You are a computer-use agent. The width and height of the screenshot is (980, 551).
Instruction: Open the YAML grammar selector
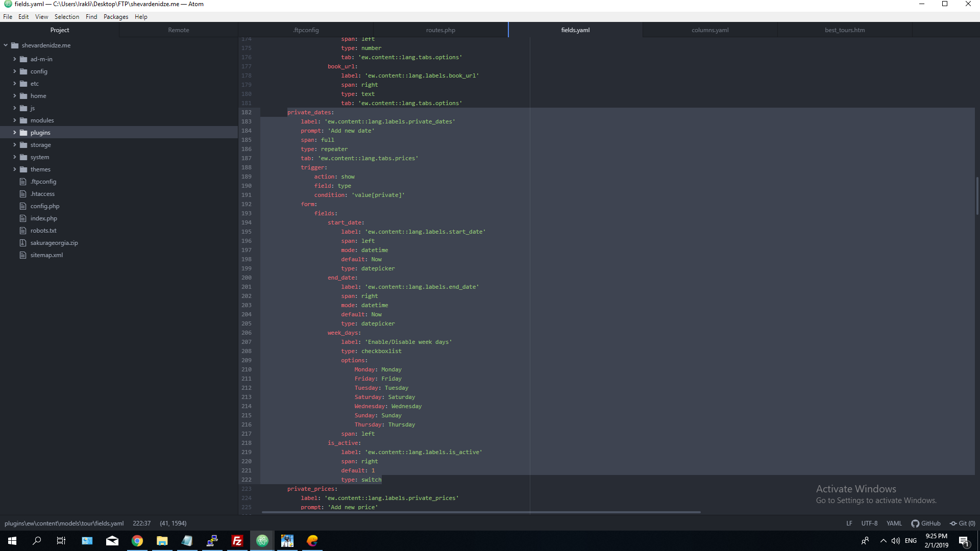click(x=894, y=523)
